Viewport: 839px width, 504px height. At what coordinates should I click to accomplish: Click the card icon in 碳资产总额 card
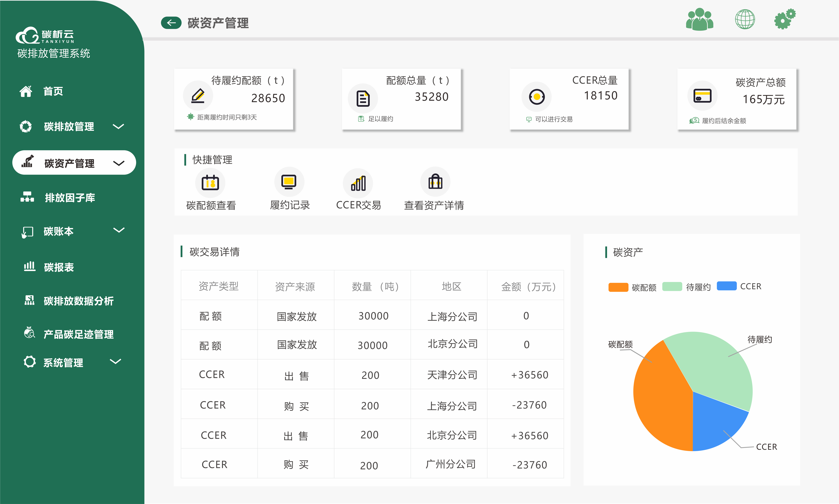click(702, 95)
